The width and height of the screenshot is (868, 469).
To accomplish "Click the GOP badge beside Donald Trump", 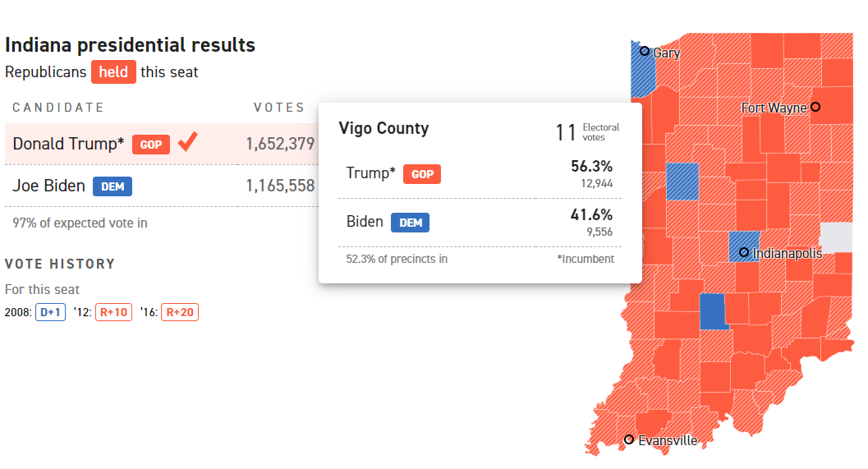I will point(151,145).
